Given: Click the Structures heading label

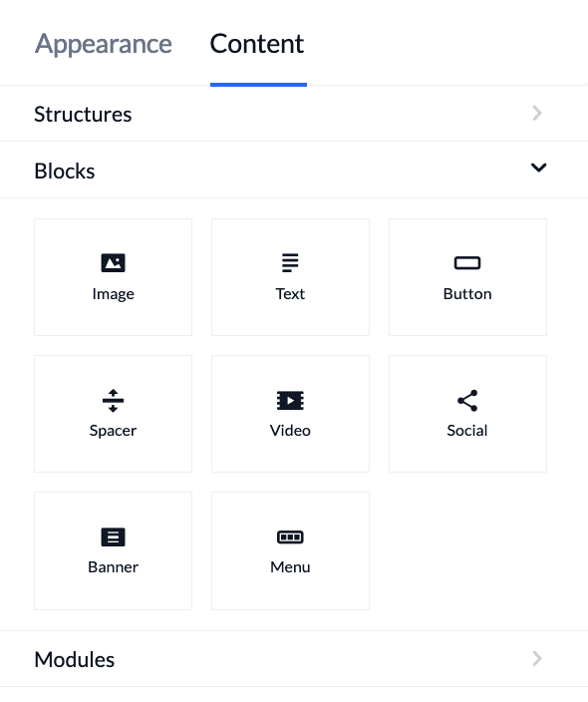Looking at the screenshot, I should (x=83, y=114).
